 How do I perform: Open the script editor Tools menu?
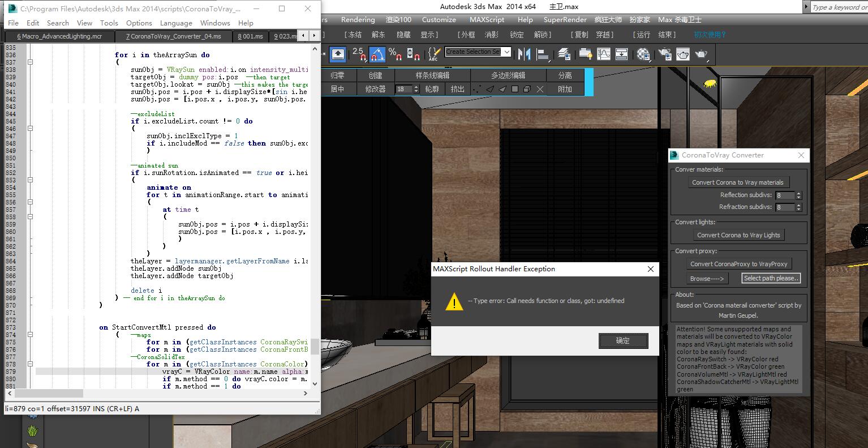click(109, 23)
